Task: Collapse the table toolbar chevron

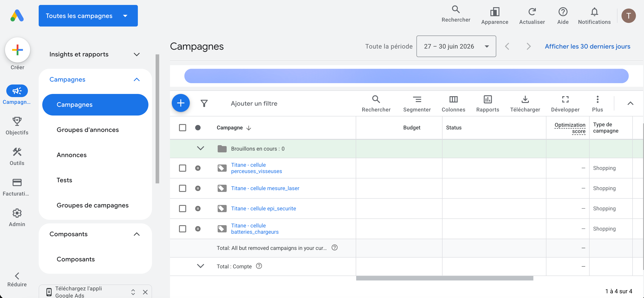Action: pos(630,103)
